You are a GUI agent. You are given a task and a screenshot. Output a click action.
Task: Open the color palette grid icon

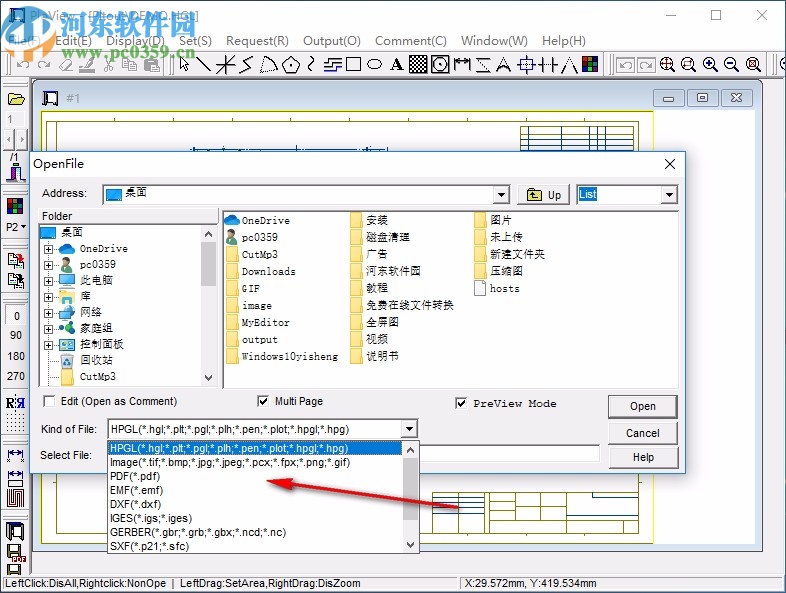point(590,64)
